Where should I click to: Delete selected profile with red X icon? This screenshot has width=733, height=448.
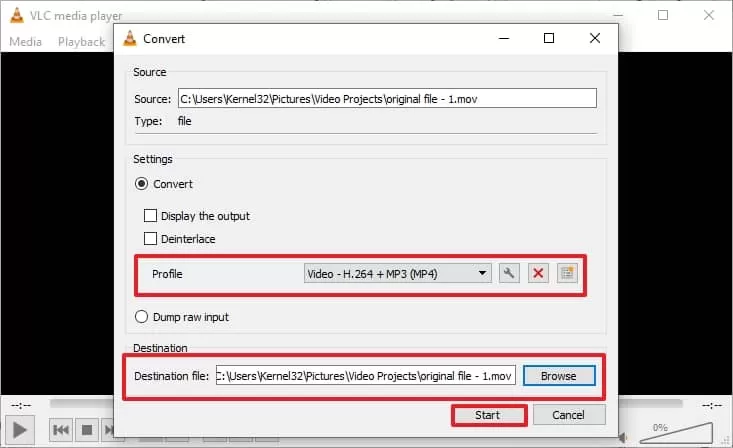tap(538, 273)
